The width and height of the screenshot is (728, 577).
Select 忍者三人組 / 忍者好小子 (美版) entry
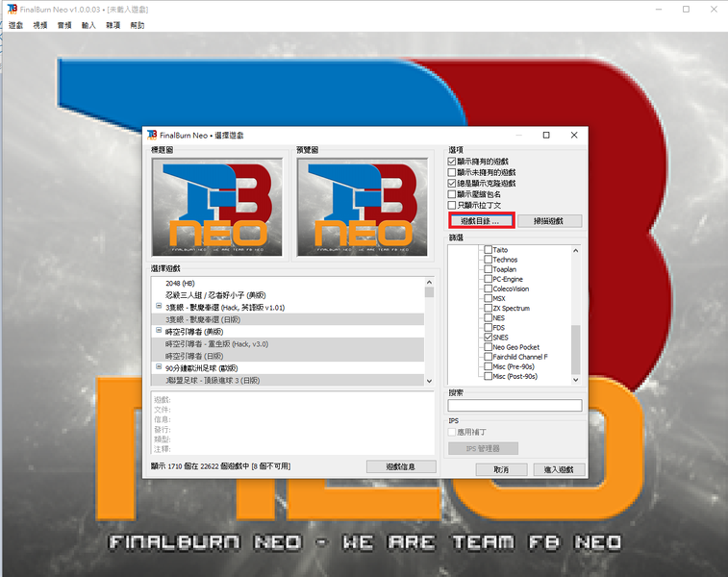click(x=288, y=295)
